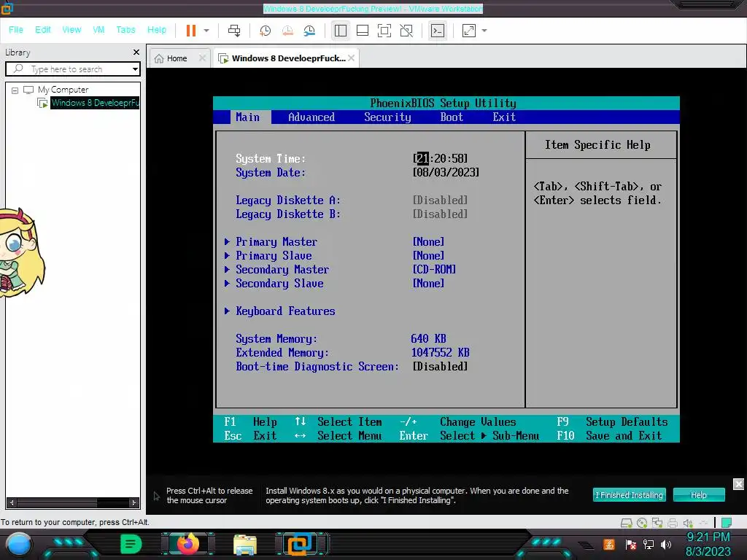Click the Help button in the install bar

pyautogui.click(x=699, y=495)
